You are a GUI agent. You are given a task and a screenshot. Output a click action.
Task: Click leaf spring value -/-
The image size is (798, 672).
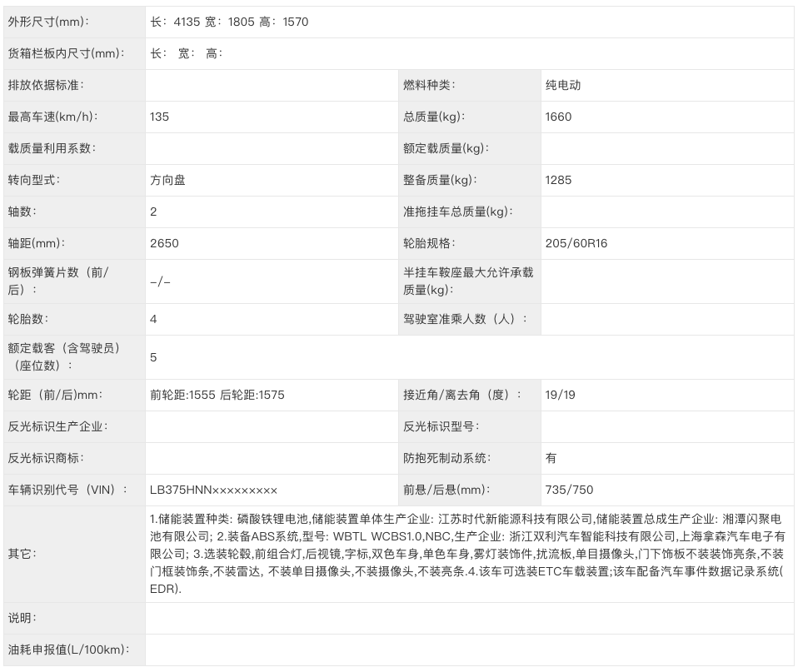tap(160, 281)
